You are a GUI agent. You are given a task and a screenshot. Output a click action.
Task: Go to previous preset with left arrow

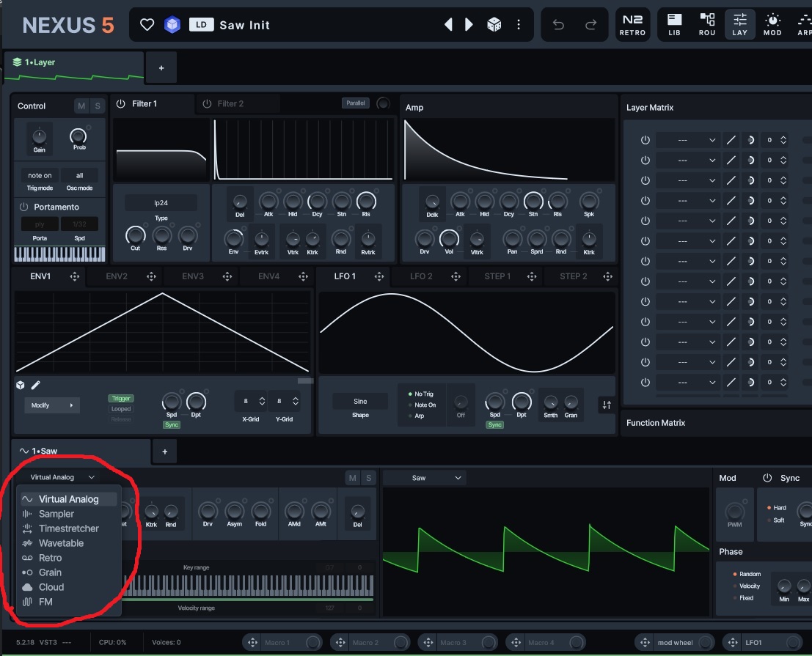448,24
